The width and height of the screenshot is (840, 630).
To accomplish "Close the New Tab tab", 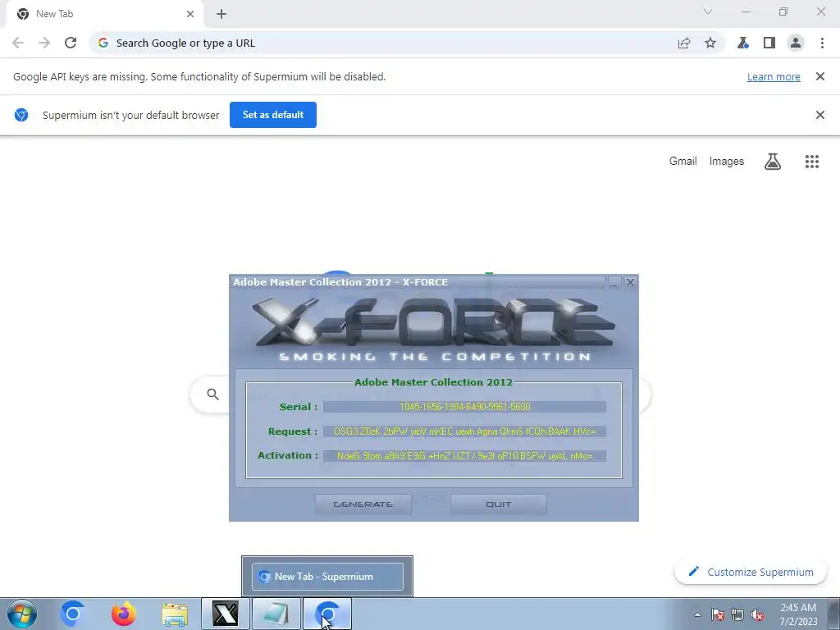I will coord(190,14).
